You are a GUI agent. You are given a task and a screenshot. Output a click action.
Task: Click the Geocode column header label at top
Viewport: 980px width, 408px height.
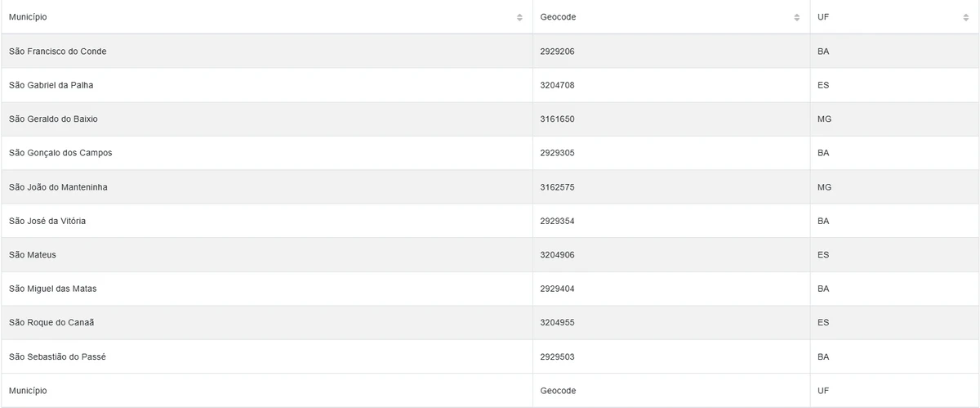(558, 17)
